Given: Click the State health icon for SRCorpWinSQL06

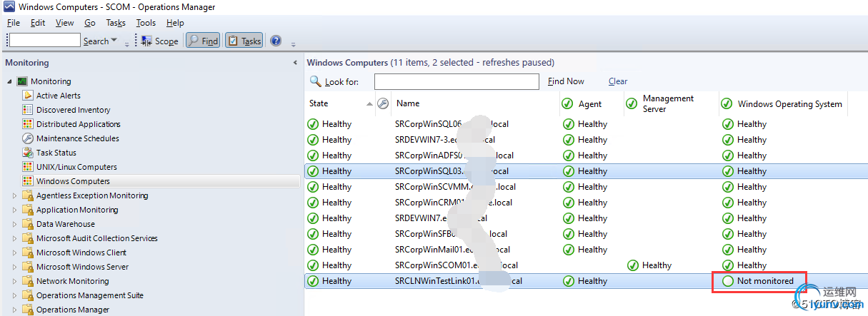Looking at the screenshot, I should coord(313,124).
